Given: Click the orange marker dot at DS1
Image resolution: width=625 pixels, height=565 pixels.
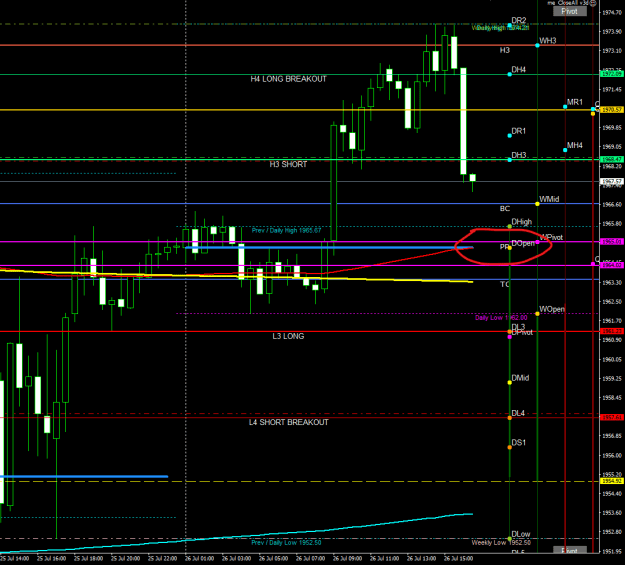Looking at the screenshot, I should click(x=509, y=447).
